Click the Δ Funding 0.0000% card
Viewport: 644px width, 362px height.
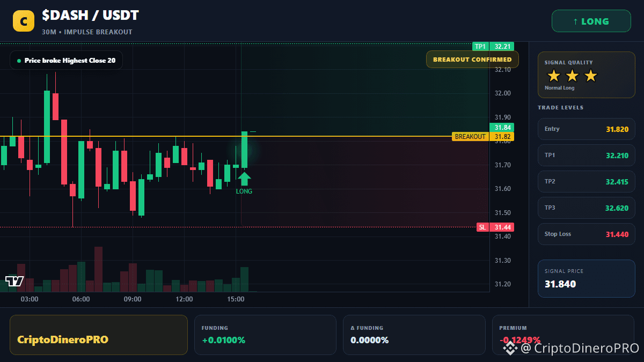click(x=414, y=335)
